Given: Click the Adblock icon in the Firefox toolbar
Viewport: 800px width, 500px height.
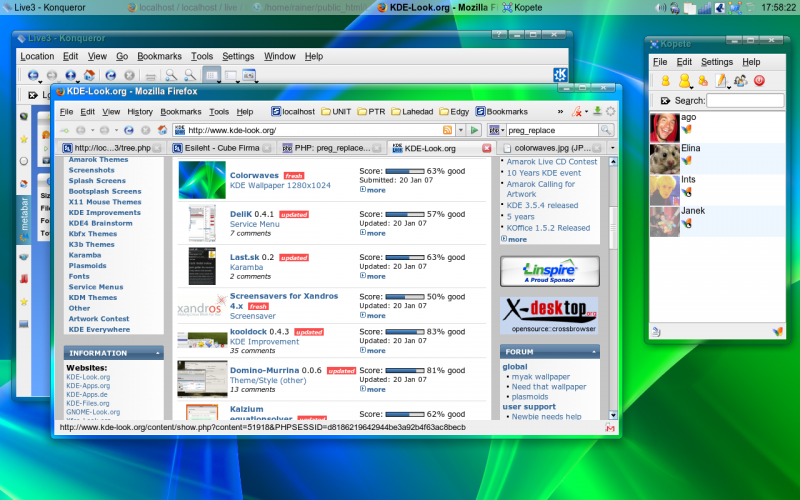Looking at the screenshot, I should click(577, 111).
